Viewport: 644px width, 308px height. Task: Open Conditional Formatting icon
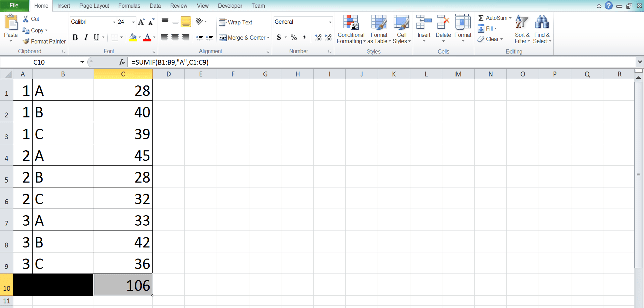[351, 23]
